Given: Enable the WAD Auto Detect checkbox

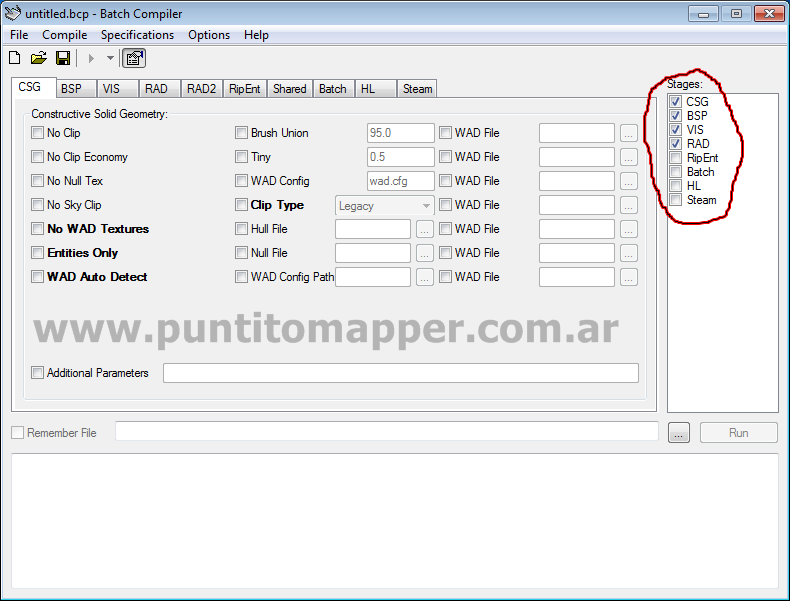Looking at the screenshot, I should click(x=37, y=277).
